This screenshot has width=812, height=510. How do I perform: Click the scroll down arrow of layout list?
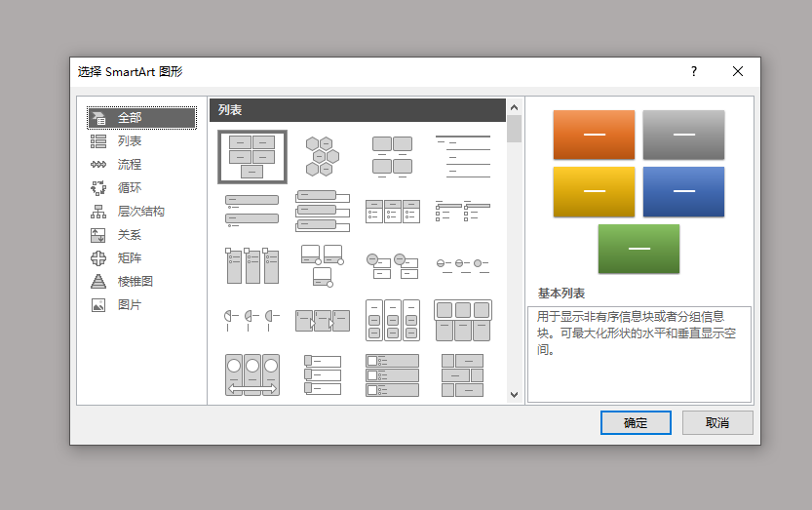pyautogui.click(x=515, y=394)
